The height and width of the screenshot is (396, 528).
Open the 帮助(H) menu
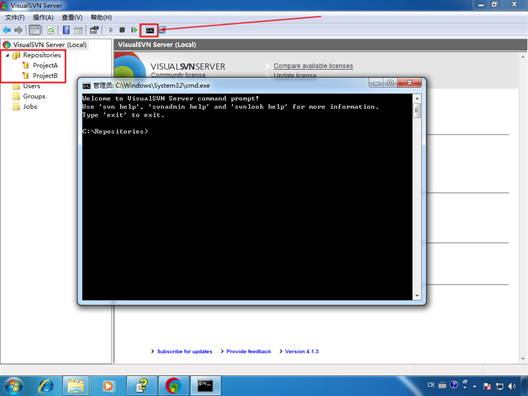pyautogui.click(x=101, y=18)
